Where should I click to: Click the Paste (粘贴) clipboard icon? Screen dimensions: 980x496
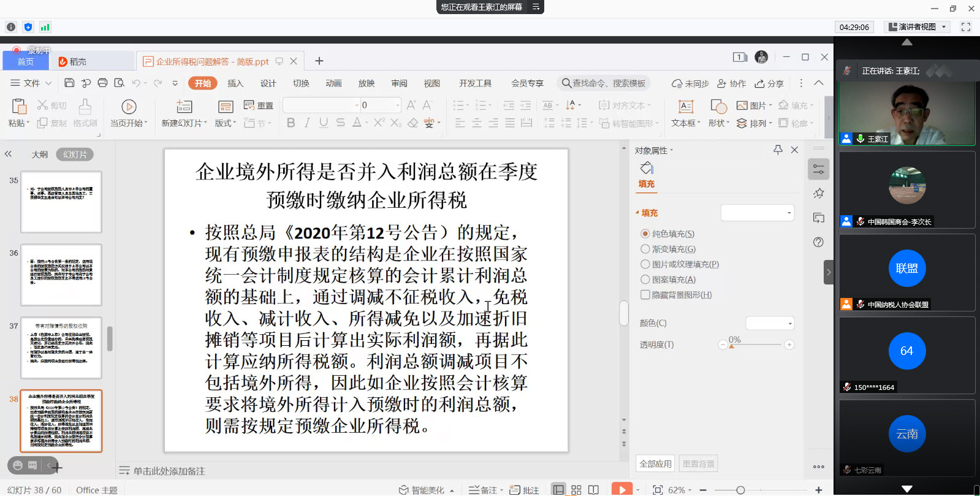coord(18,107)
